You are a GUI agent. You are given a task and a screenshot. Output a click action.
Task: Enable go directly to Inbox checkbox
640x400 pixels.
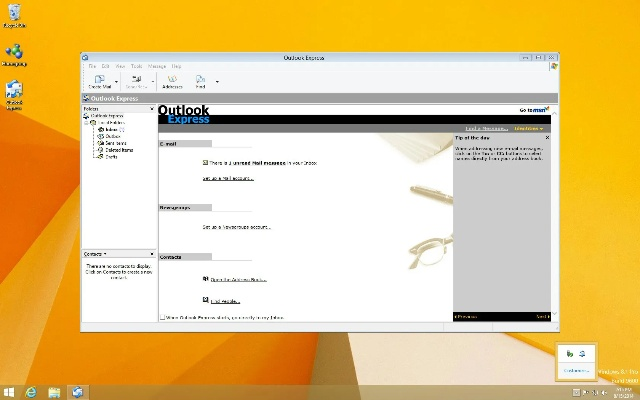click(x=164, y=317)
